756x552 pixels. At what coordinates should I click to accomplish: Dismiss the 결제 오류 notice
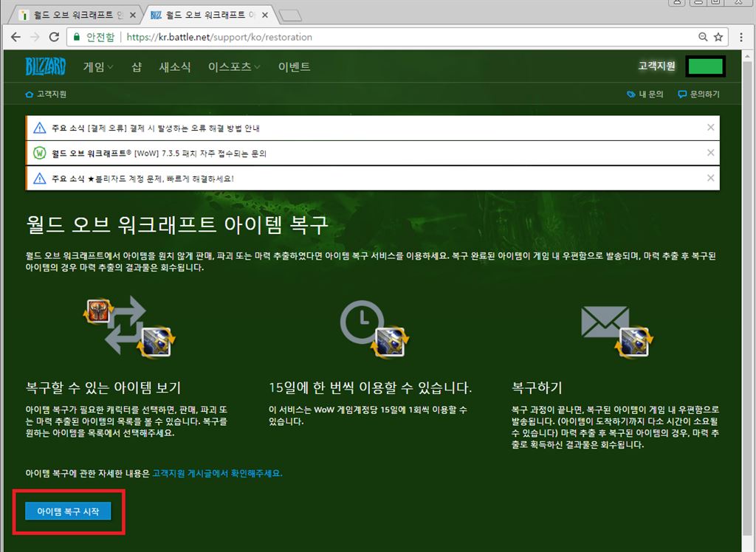pos(711,128)
